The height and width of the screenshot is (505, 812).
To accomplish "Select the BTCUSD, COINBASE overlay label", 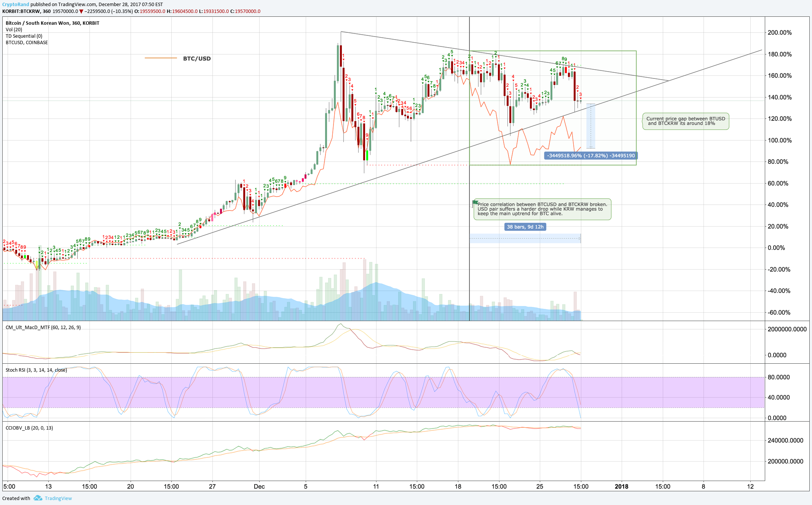I will 27,43.
